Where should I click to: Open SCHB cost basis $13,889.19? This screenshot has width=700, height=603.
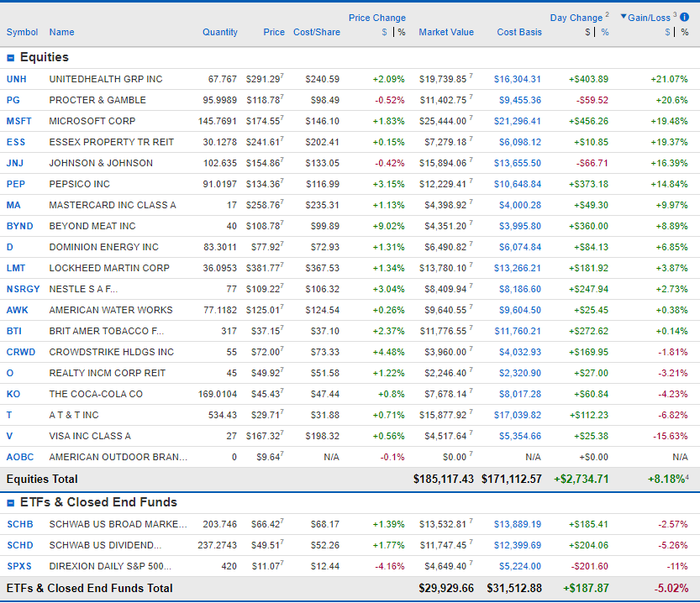tap(517, 524)
